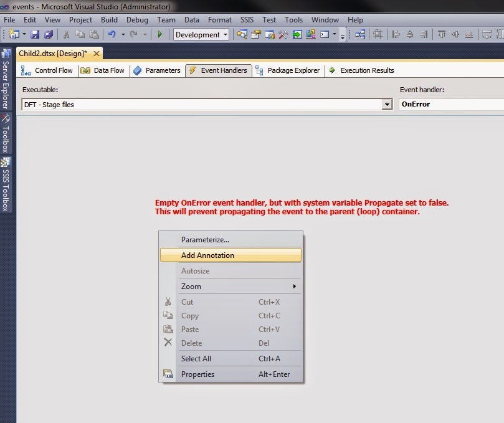
Task: Choose Properties from context menu
Action: pyautogui.click(x=231, y=374)
